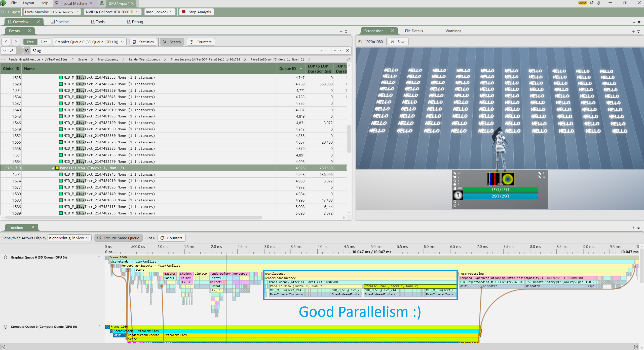
Task: Switch to the Pipeline tab
Action: tap(60, 22)
